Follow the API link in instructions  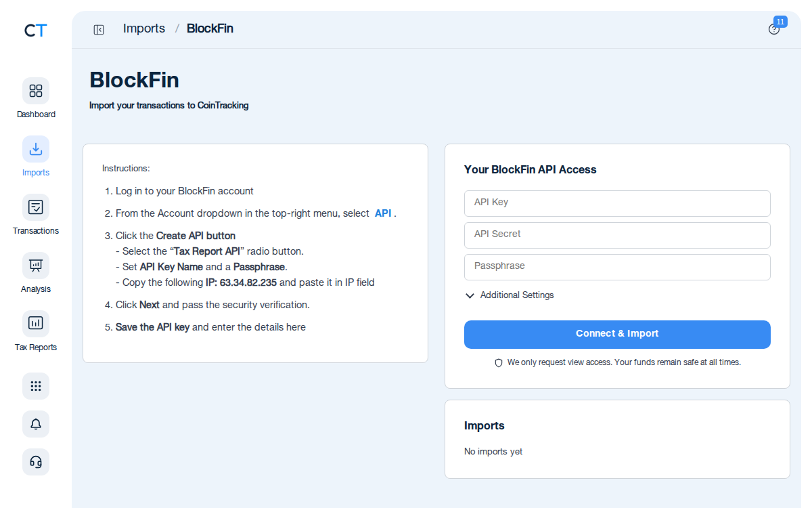383,213
